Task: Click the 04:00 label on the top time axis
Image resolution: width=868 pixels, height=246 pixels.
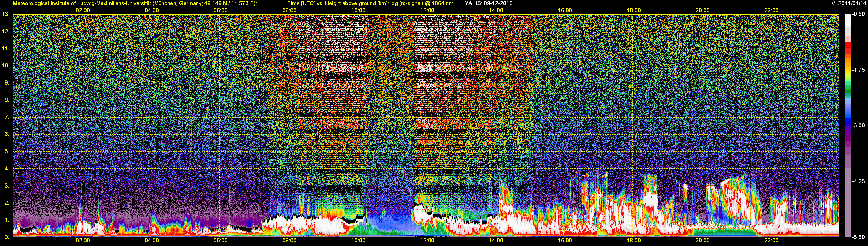Action: (x=152, y=10)
